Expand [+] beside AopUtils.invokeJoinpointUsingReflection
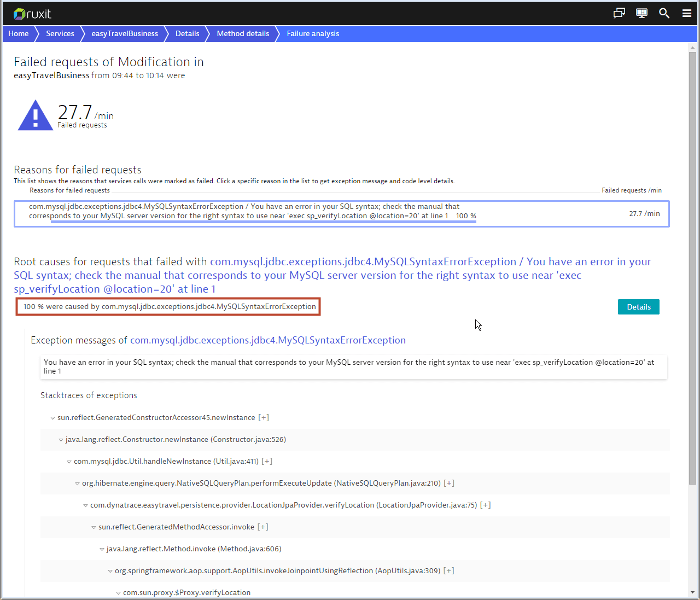Viewport: 700px width, 600px height. tap(449, 570)
